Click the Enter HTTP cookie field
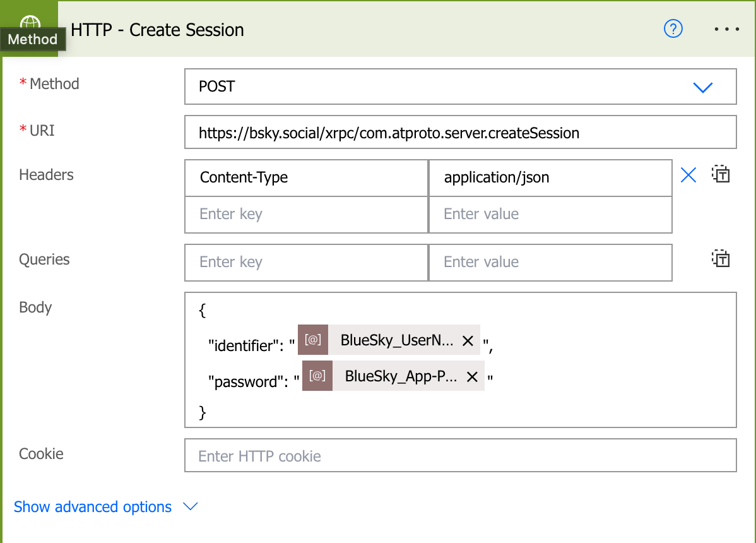756x543 pixels. [460, 456]
